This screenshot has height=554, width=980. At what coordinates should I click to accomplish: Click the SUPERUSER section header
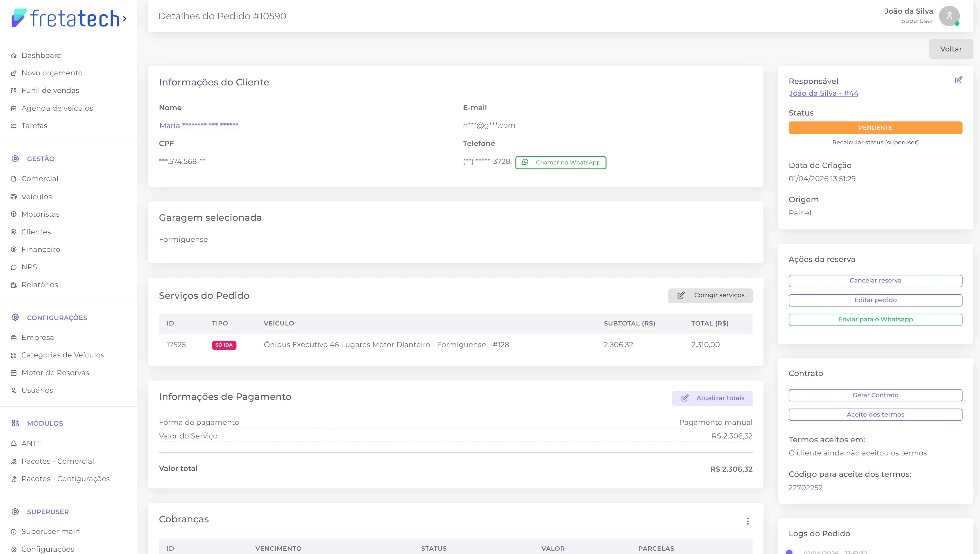[48, 512]
